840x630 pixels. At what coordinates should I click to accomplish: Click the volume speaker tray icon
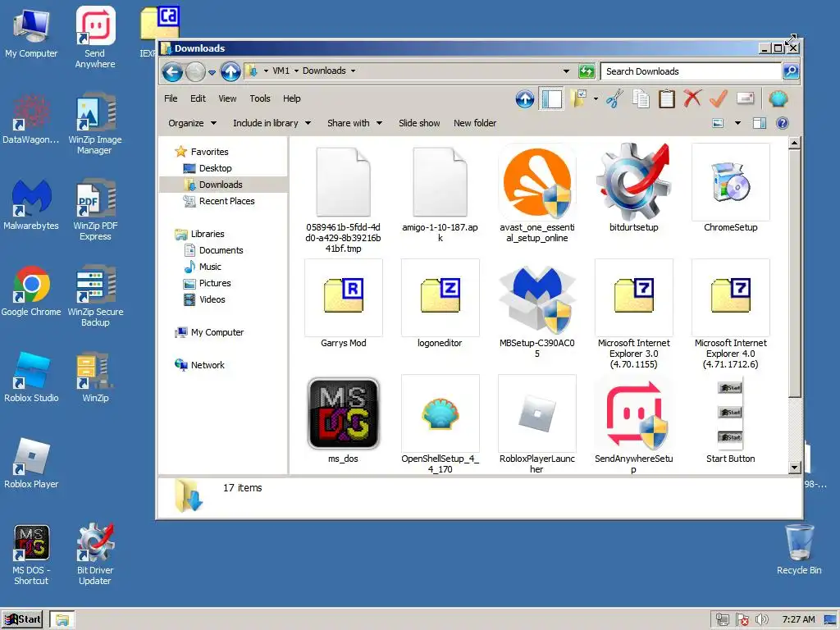click(x=762, y=620)
